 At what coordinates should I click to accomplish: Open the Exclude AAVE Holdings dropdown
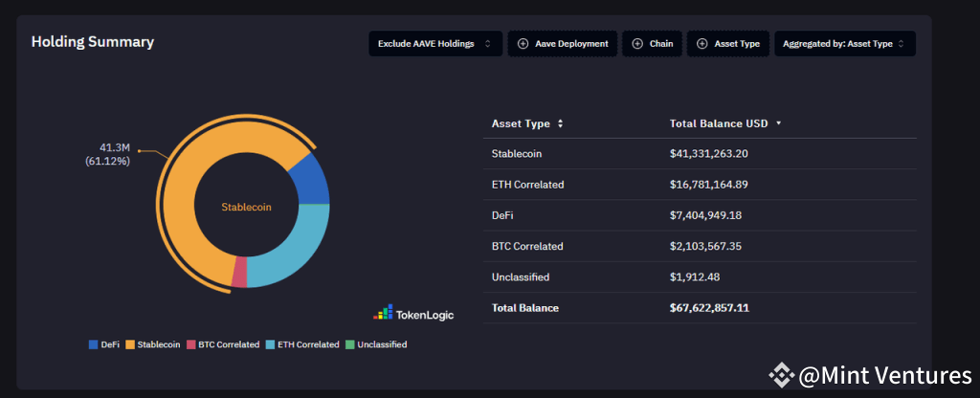(x=434, y=44)
